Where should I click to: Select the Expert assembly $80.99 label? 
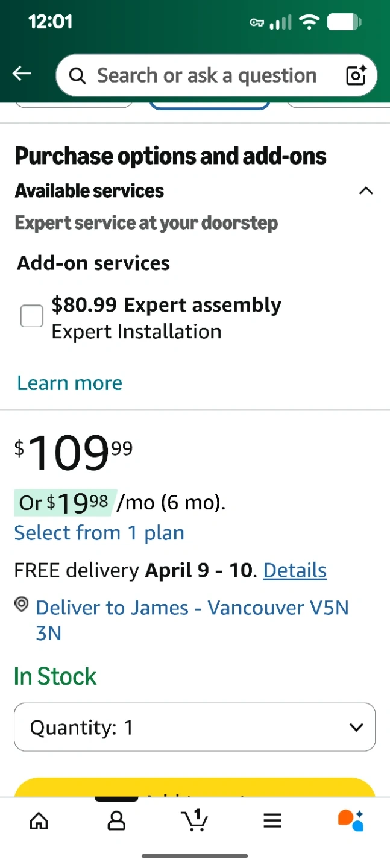pos(166,305)
